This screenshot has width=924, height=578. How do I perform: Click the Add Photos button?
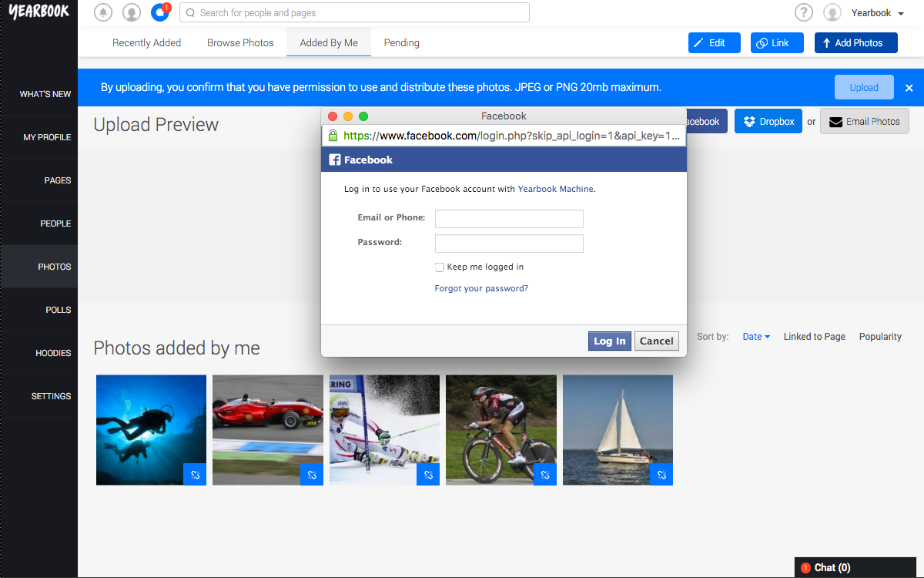[x=856, y=43]
